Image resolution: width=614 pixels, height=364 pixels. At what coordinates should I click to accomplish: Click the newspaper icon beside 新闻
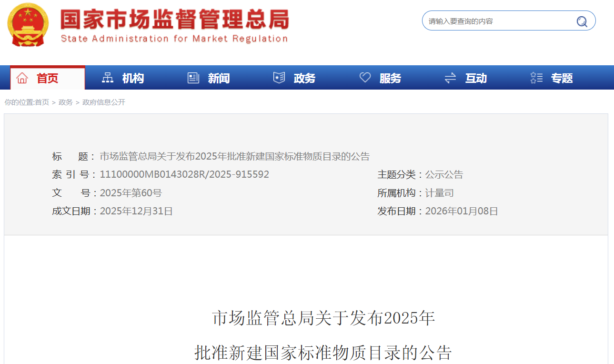193,78
